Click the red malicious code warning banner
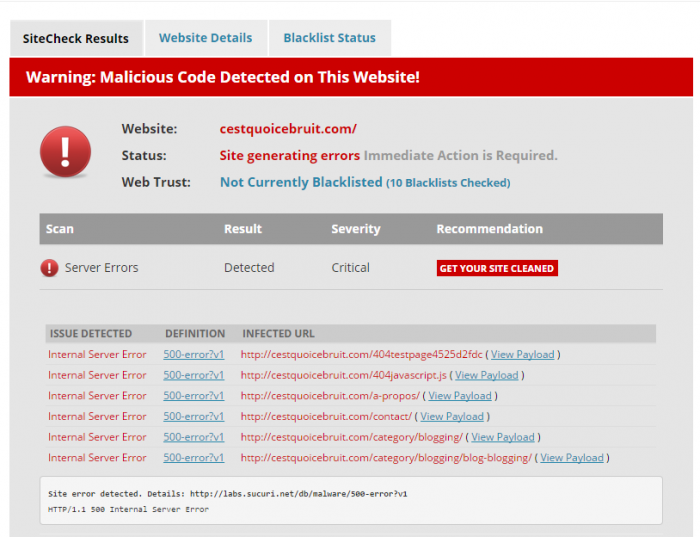 [350, 77]
